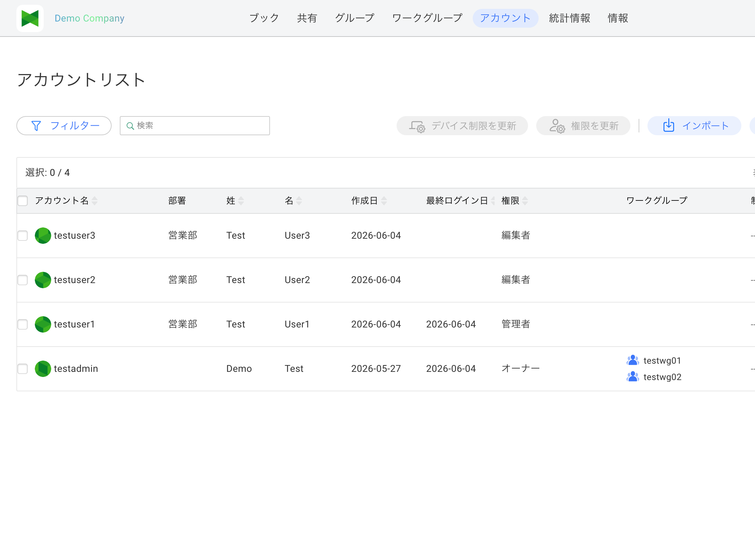Click the 部署 column header

[177, 201]
